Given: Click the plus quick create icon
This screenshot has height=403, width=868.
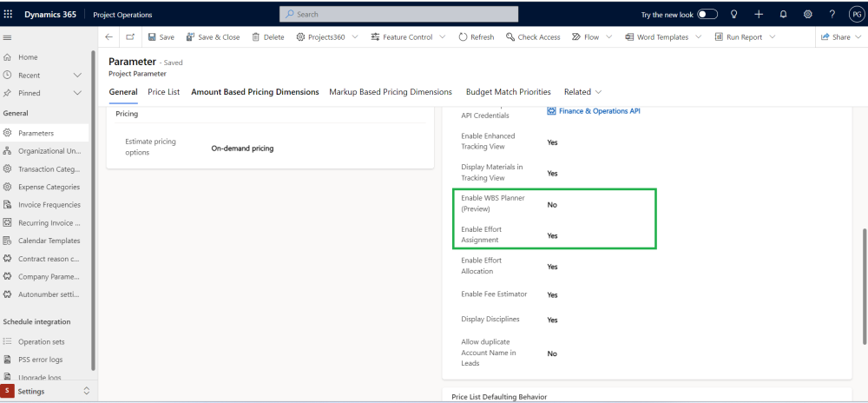Looking at the screenshot, I should pos(759,15).
